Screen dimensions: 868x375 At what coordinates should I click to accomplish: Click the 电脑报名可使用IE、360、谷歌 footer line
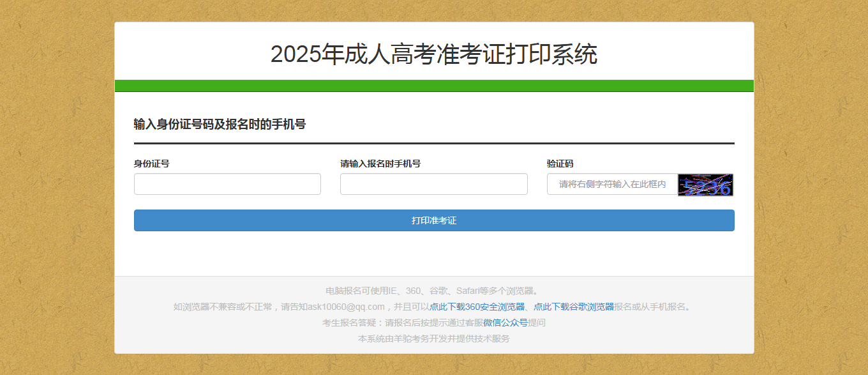coord(434,291)
